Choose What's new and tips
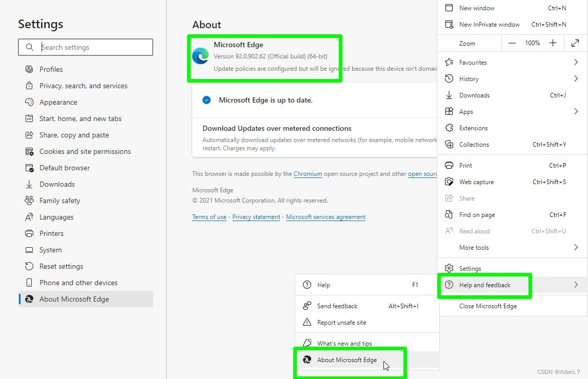The image size is (588, 379). [x=367, y=343]
